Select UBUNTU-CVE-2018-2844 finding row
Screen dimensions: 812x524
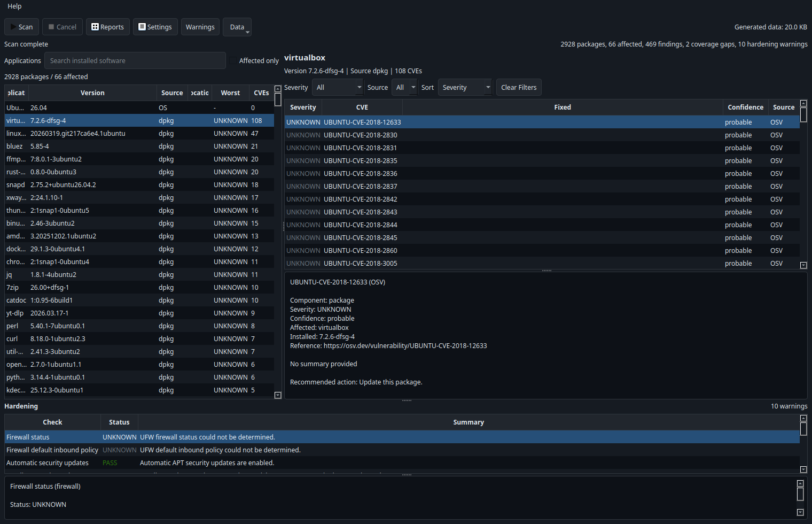[542, 225]
